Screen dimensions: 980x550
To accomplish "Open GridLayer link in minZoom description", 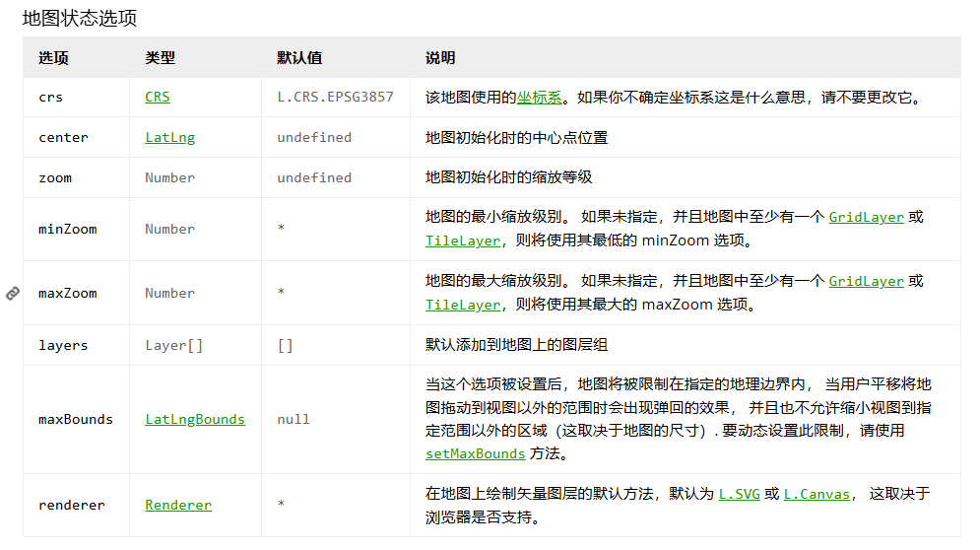I will [x=867, y=217].
